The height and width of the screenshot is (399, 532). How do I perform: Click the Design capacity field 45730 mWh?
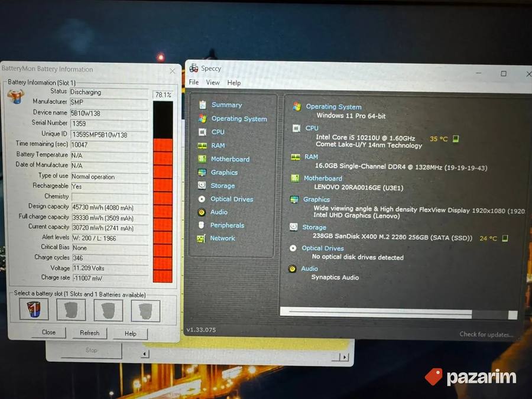pyautogui.click(x=110, y=207)
